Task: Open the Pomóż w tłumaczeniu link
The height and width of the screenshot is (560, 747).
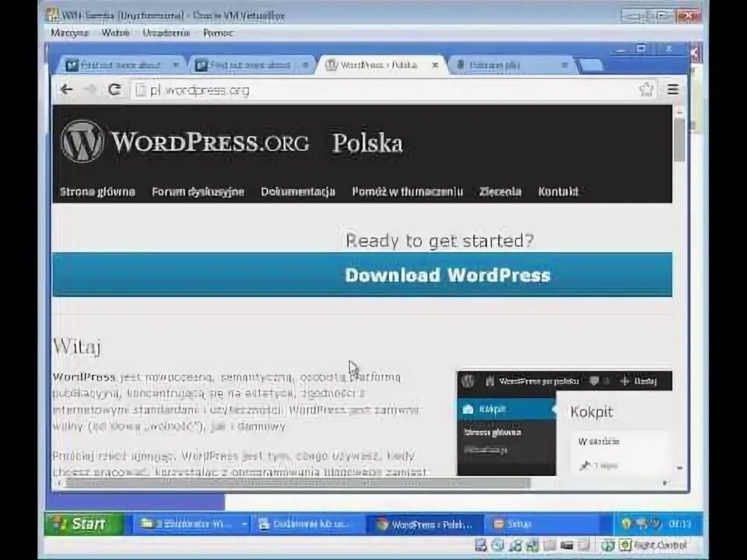Action: 407,191
